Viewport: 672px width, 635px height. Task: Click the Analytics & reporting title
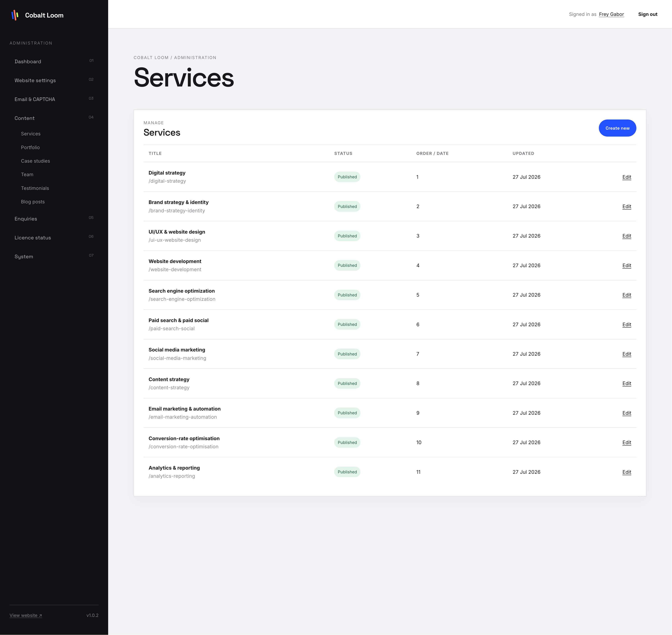174,468
